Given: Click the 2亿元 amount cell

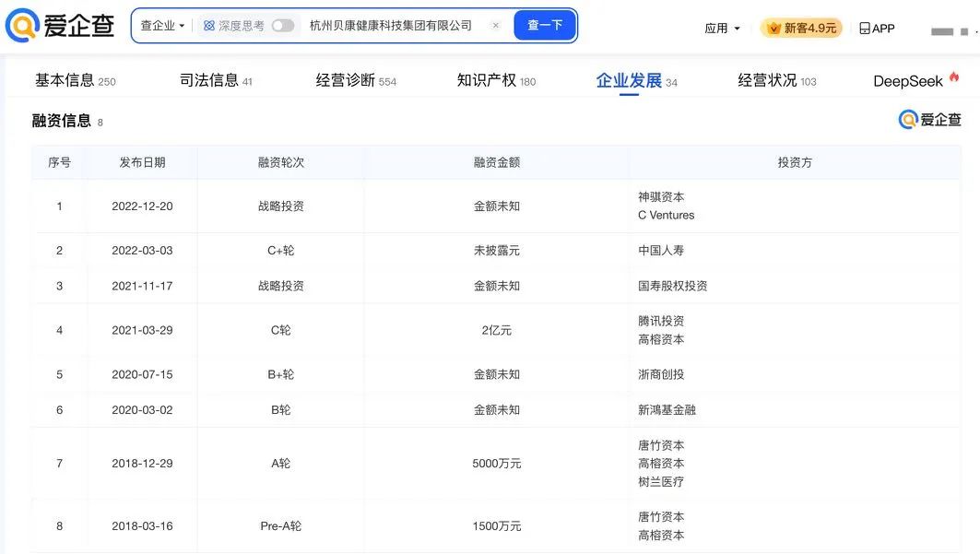Looking at the screenshot, I should [x=496, y=330].
